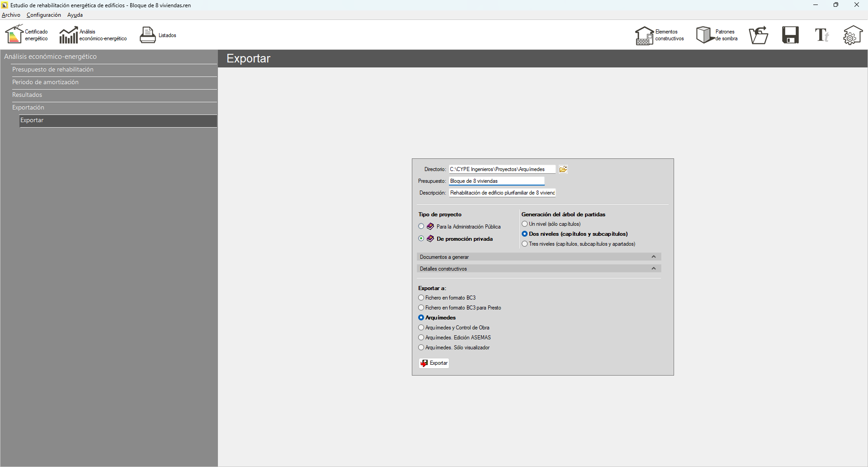Open the Análisis económico-energético section
Viewport: 868px width, 467px height.
(93, 35)
